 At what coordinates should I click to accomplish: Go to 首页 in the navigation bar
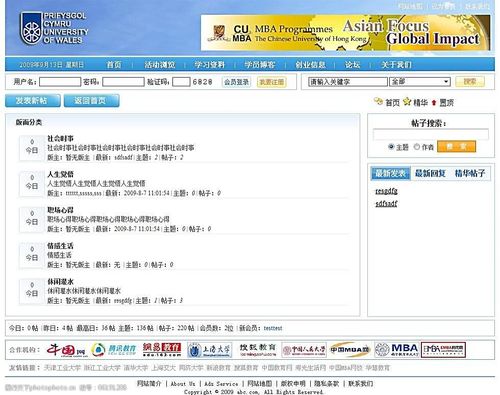[x=114, y=65]
